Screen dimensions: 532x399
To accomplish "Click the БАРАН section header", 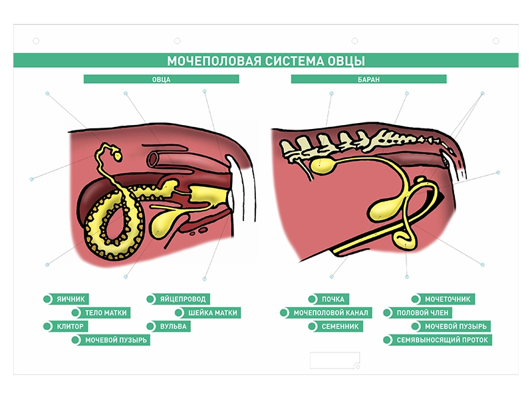I will [x=369, y=79].
